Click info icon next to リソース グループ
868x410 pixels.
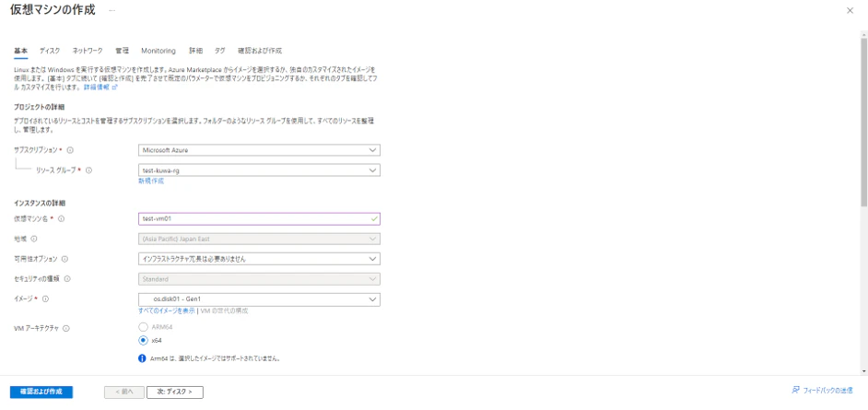(x=88, y=170)
